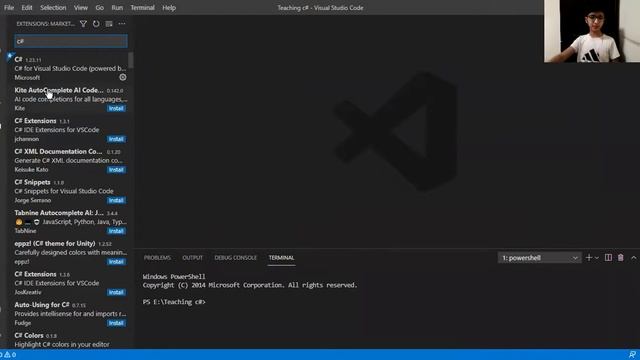Open the Tabnine Autocomplete AI entry
Image resolution: width=640 pixels, height=360 pixels.
point(70,221)
